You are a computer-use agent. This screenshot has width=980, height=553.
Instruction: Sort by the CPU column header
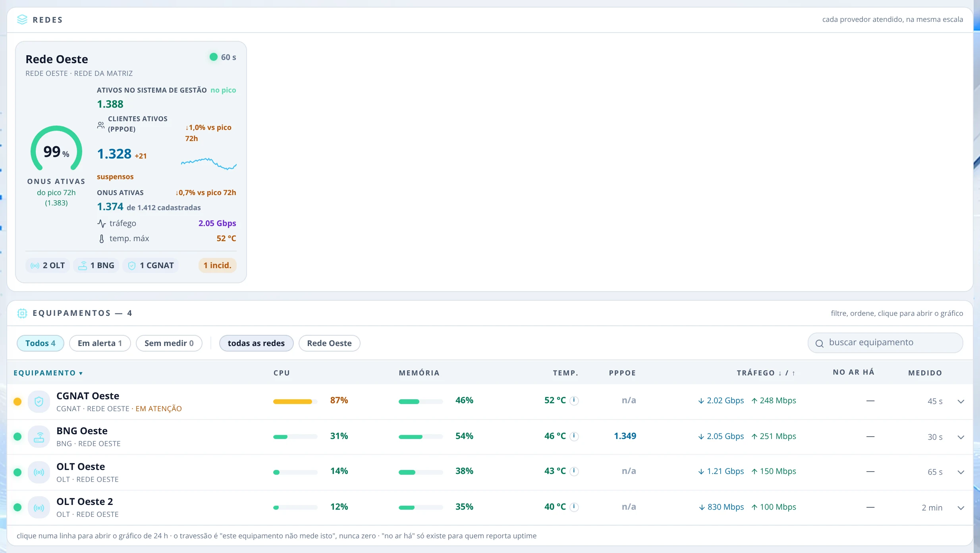pyautogui.click(x=282, y=373)
